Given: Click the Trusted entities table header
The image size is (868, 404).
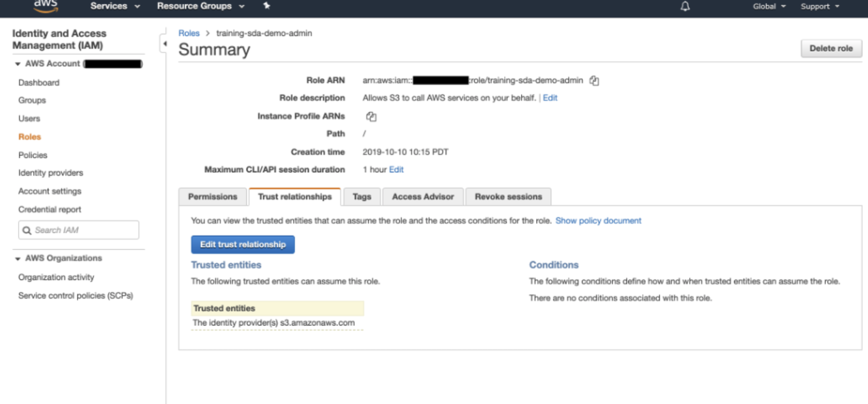Looking at the screenshot, I should tap(278, 309).
